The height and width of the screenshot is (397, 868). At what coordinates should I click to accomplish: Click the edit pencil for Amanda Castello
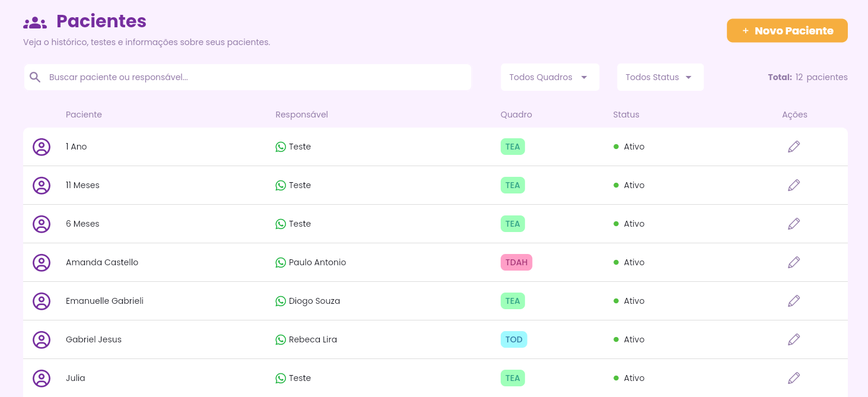pyautogui.click(x=794, y=262)
